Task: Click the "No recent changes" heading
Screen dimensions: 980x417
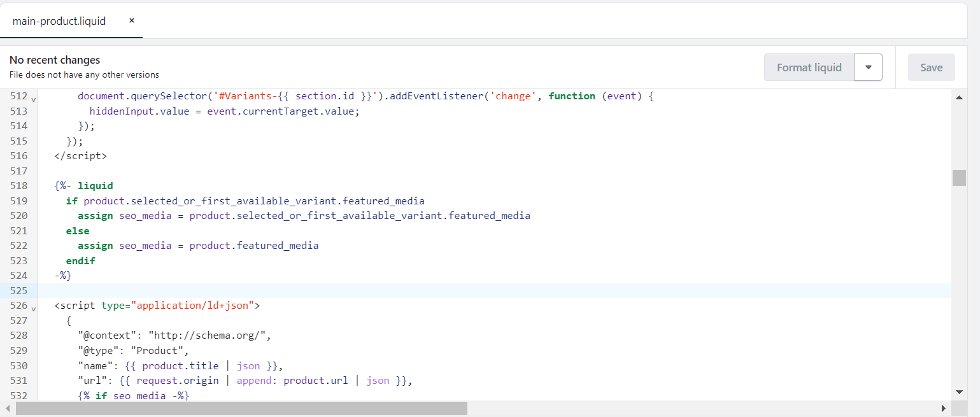Action: (x=55, y=60)
